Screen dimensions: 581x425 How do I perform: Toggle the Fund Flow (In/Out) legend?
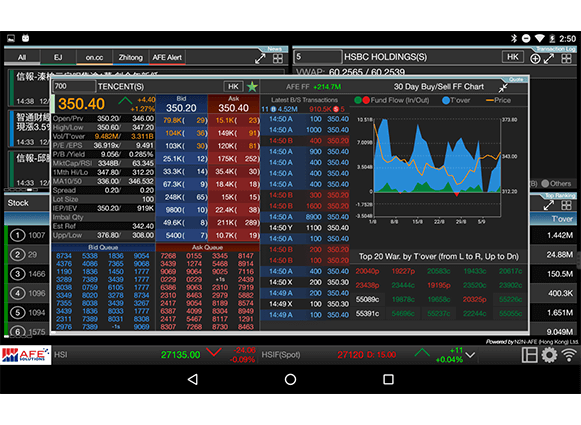coord(392,100)
